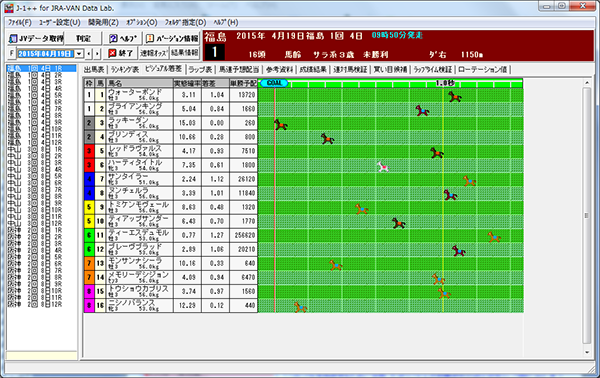600x378 pixels.
Task: Click the 着差 column header
Action: (x=215, y=83)
